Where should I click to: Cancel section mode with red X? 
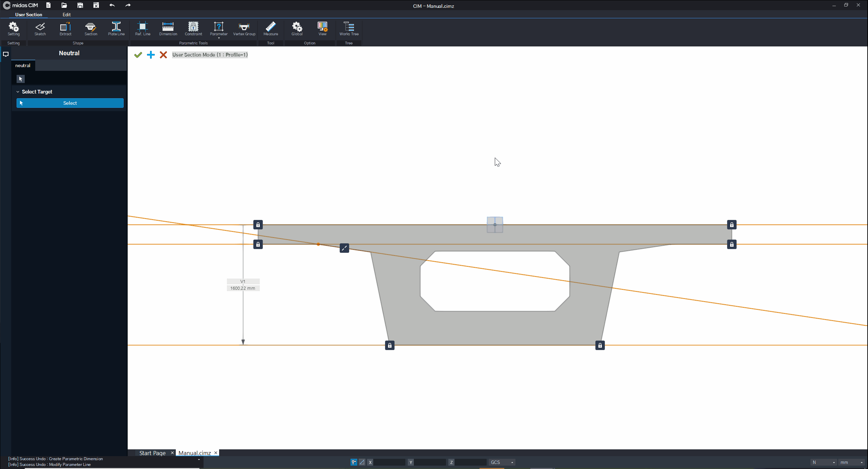163,55
